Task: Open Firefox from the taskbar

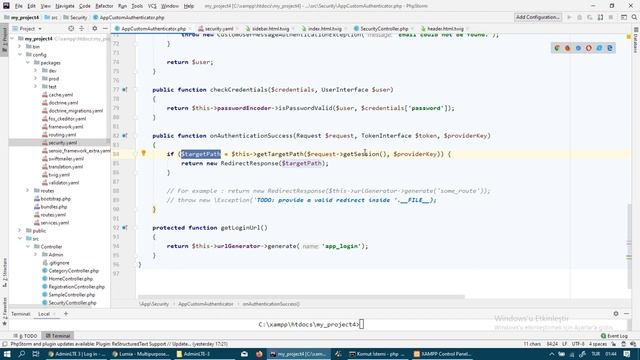Action: [259, 354]
